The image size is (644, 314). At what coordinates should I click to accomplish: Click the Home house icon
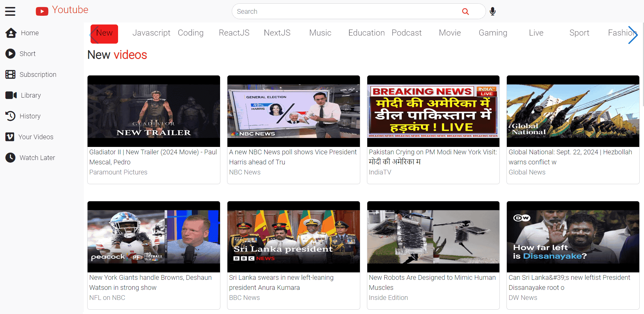(11, 33)
